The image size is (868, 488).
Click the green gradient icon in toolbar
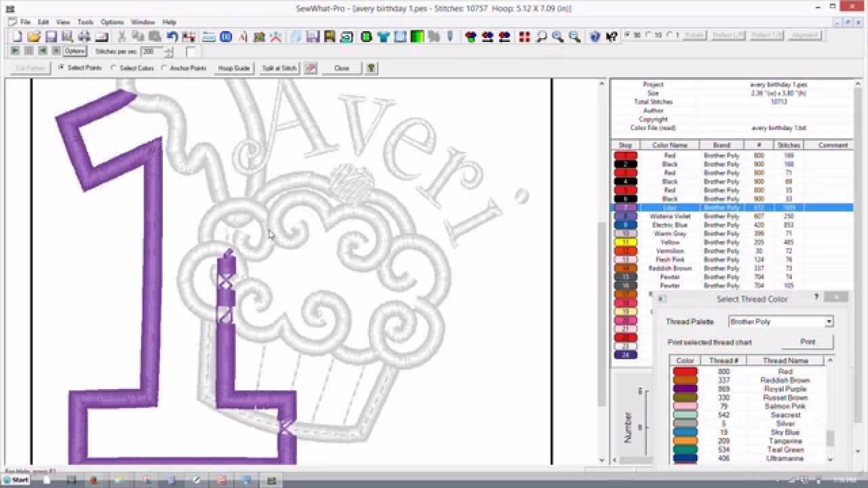coord(417,37)
